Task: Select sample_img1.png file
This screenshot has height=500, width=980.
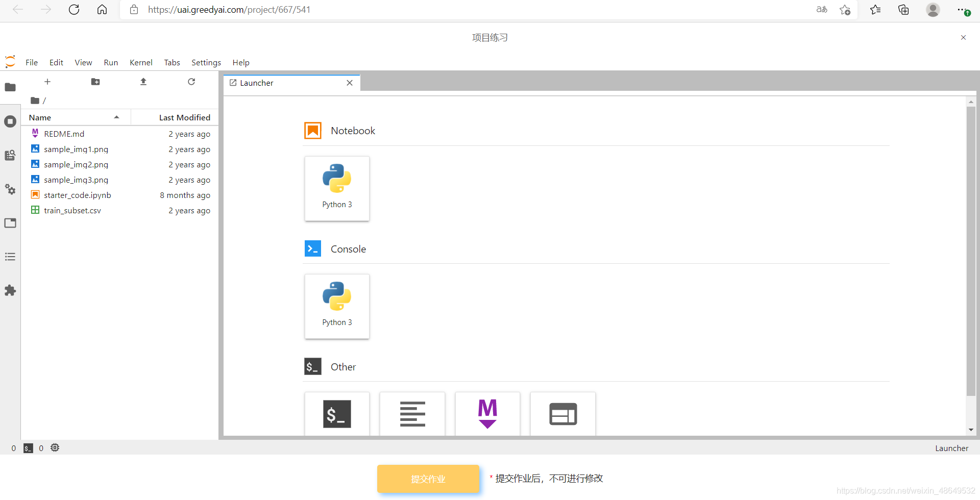Action: (x=120, y=149)
